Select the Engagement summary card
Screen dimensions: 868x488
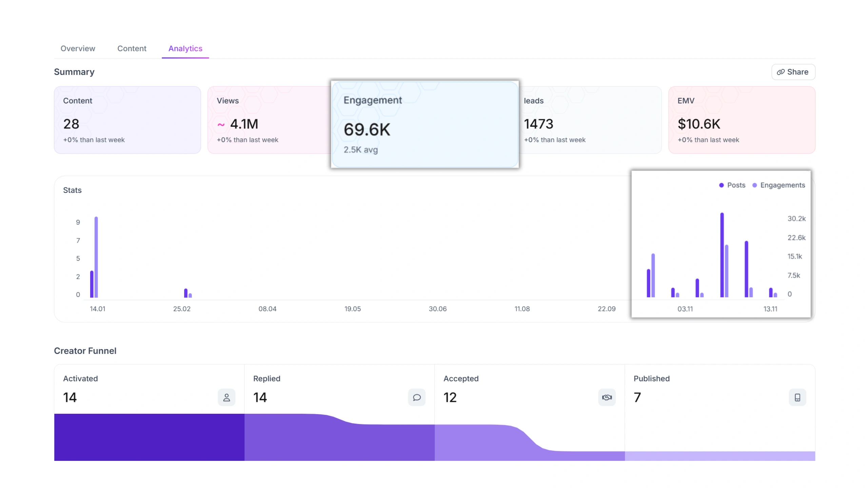[425, 124]
